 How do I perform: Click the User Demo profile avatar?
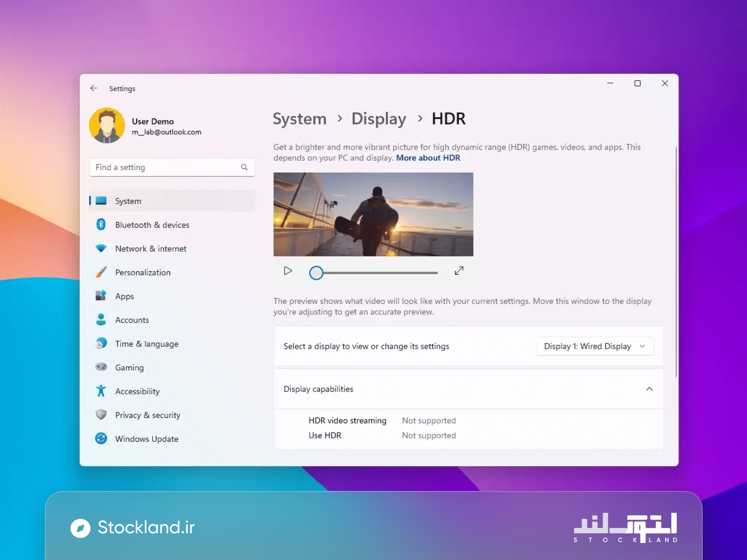pos(107,125)
